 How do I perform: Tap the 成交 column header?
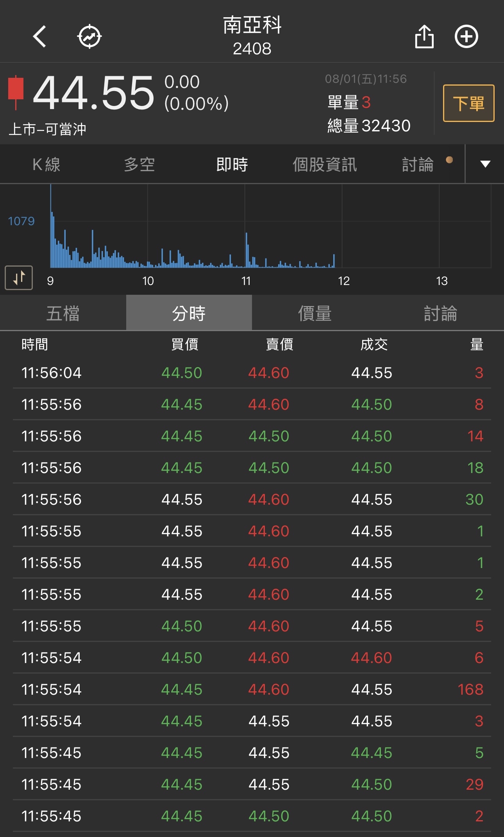(x=374, y=344)
